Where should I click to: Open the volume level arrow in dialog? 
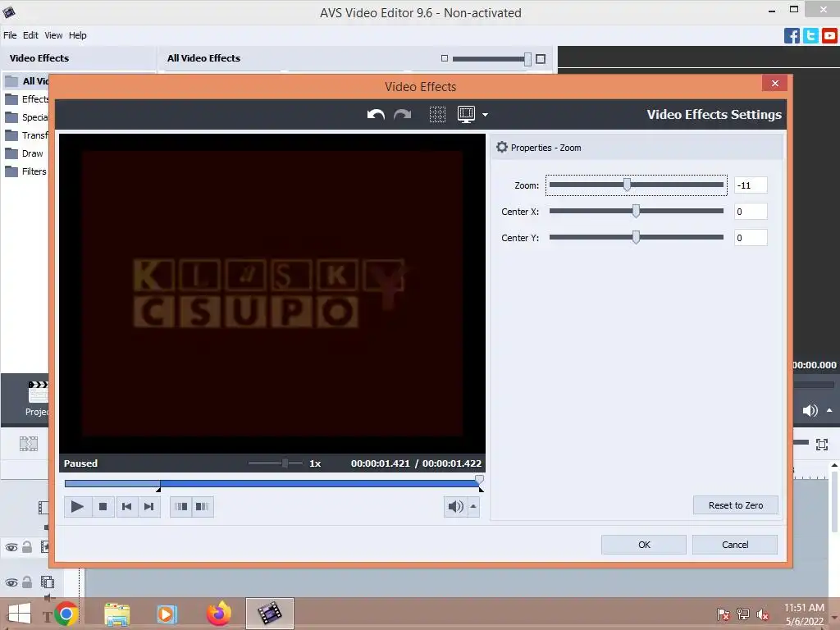point(473,507)
